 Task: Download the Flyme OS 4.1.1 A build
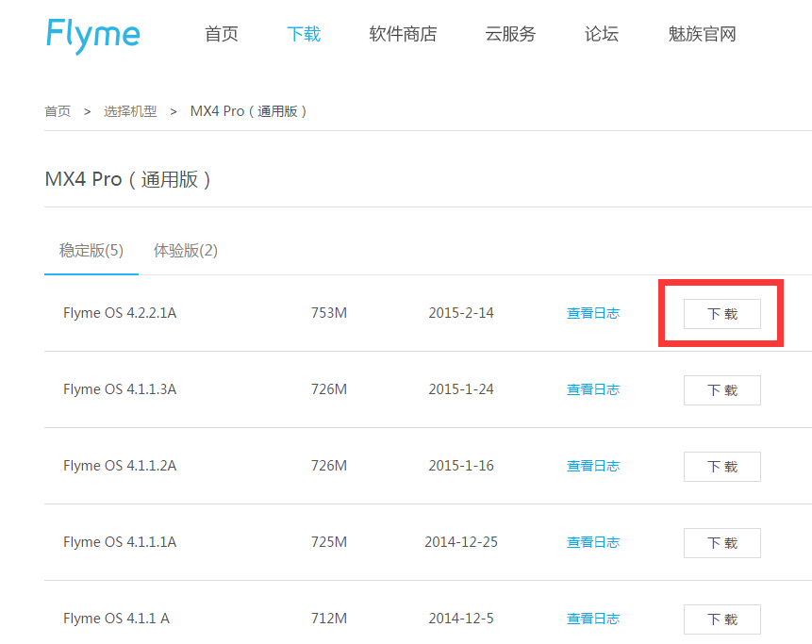721,619
